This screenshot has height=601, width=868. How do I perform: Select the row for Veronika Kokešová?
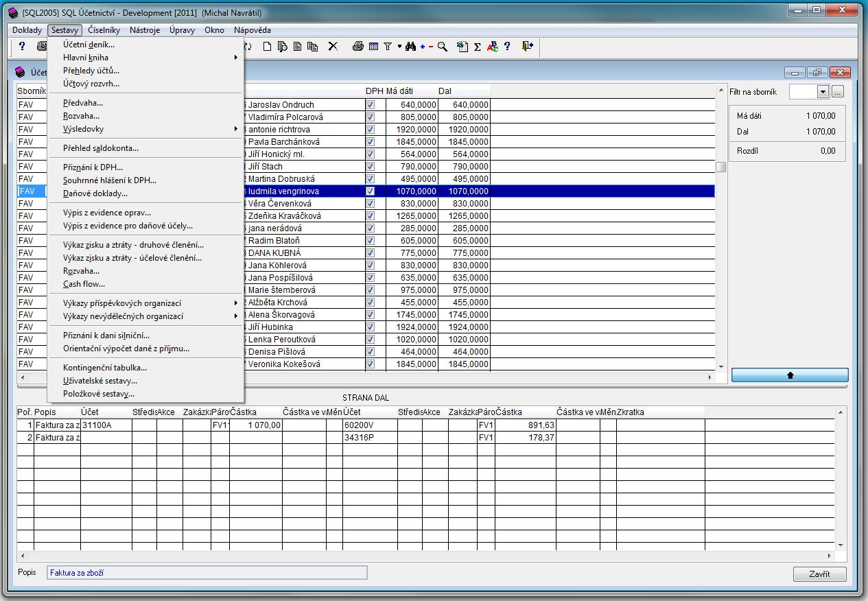[366, 364]
